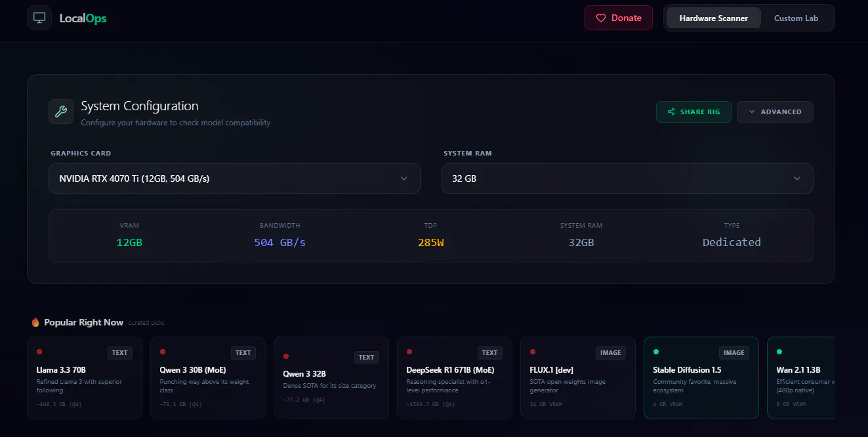Screen dimensions: 868x437
Task: Click red status dot on Qwen 3 30B card
Action: click(x=163, y=352)
